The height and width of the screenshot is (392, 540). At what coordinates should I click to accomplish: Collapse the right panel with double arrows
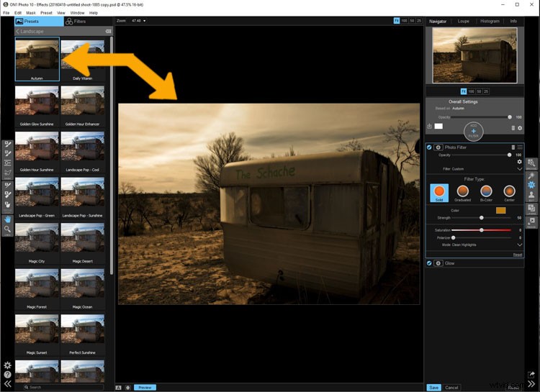531,384
